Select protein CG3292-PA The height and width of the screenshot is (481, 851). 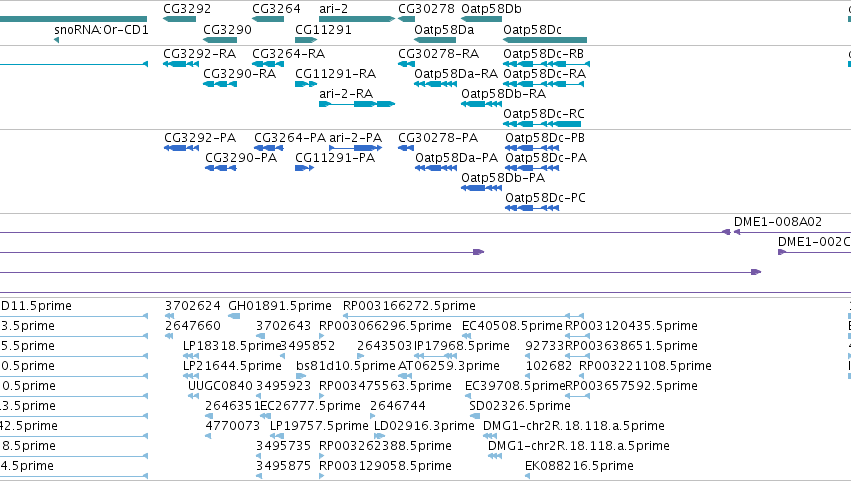coord(181,148)
